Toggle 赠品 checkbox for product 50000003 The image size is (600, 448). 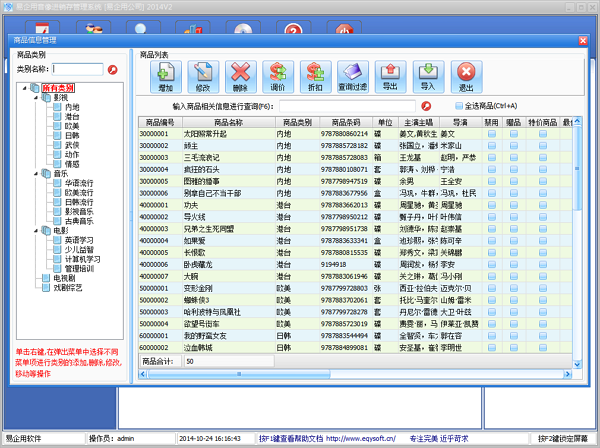[514, 312]
